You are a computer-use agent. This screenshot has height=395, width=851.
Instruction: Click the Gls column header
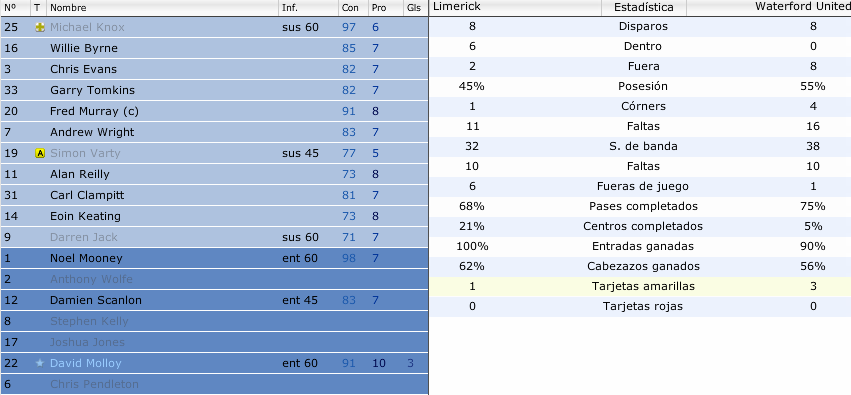coord(416,8)
